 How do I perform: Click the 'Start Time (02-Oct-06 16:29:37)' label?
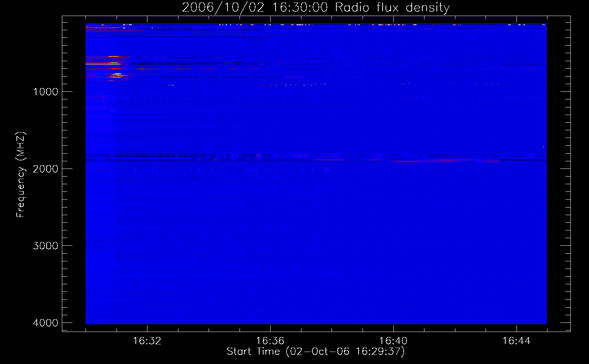[316, 352]
